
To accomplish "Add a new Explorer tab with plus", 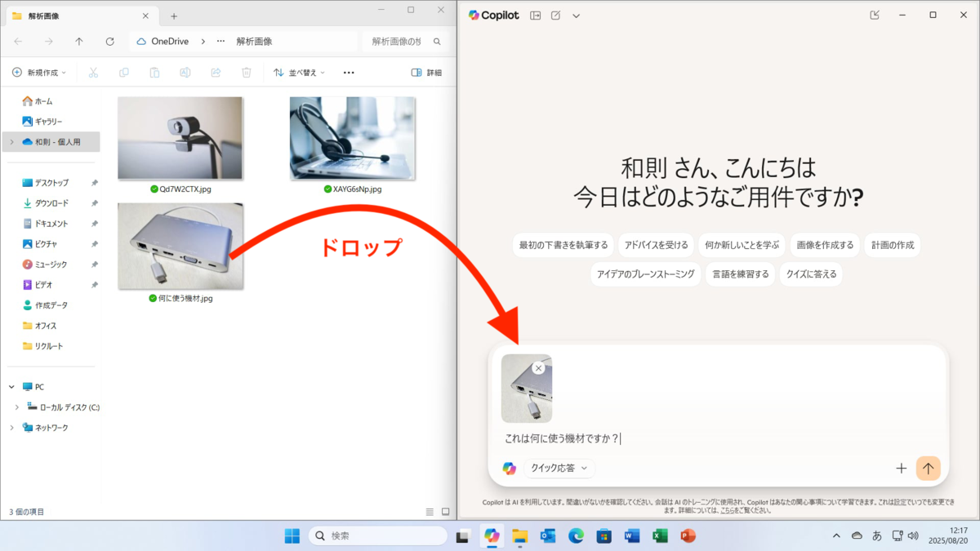I will (174, 16).
